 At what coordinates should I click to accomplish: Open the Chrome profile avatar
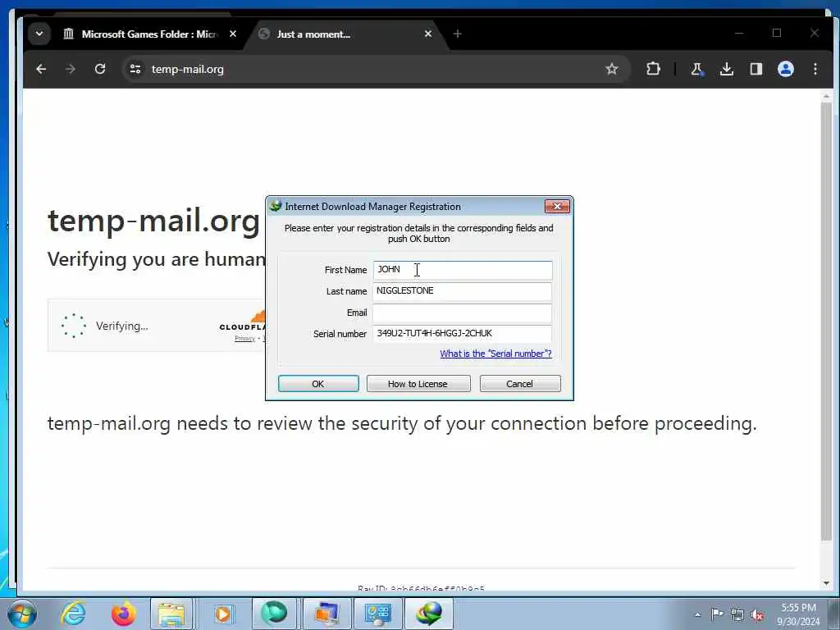[785, 69]
